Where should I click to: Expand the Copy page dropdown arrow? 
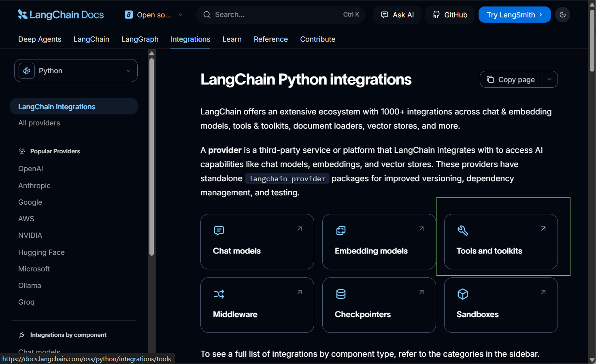pos(549,79)
